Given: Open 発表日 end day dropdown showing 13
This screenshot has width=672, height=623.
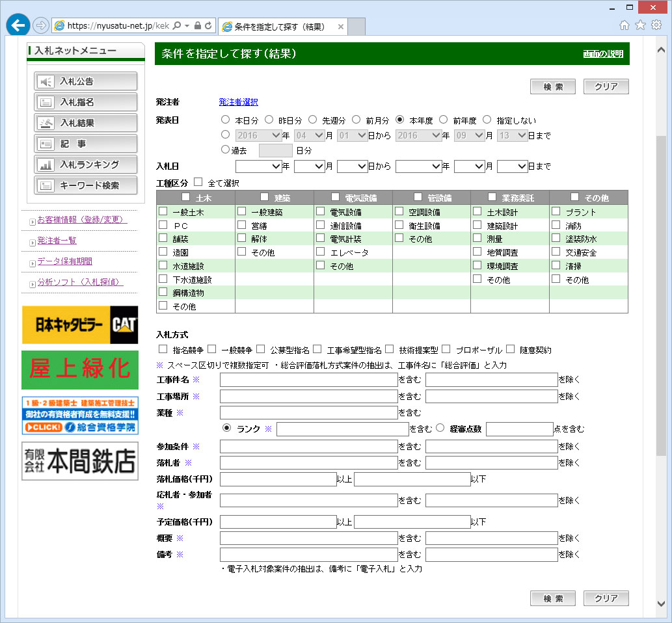Looking at the screenshot, I should [512, 135].
